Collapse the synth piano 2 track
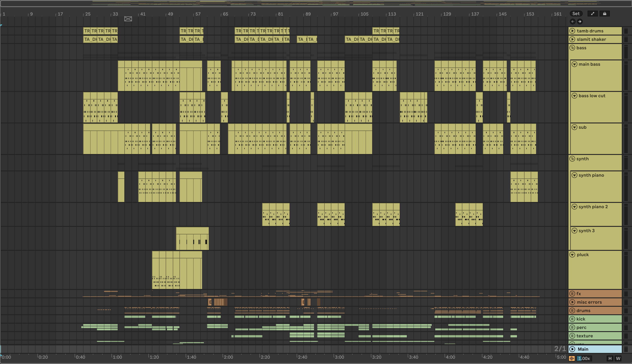This screenshot has width=632, height=364. point(574,207)
